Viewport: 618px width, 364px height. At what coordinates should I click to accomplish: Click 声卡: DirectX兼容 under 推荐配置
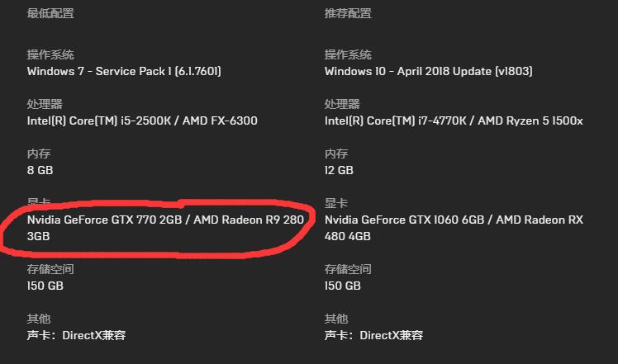coord(373,335)
